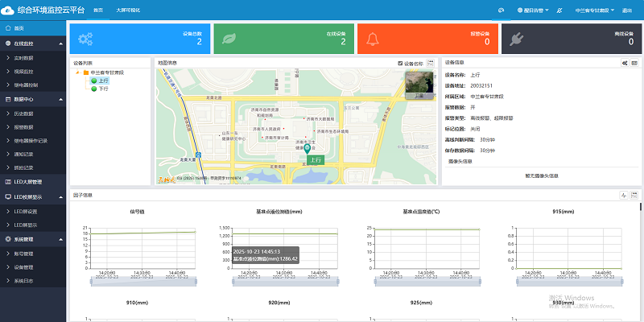The height and width of the screenshot is (322, 644).
Task: Select the 下行 device in the tree
Action: (102, 89)
